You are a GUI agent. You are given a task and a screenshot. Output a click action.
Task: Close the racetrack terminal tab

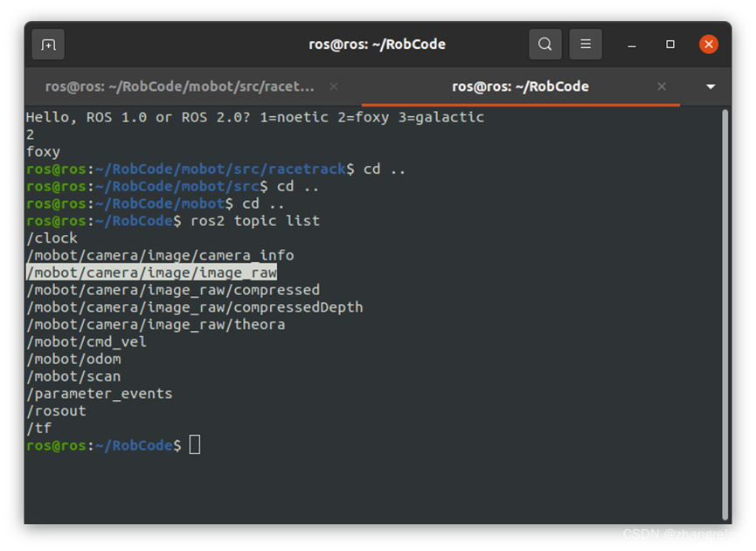click(335, 86)
